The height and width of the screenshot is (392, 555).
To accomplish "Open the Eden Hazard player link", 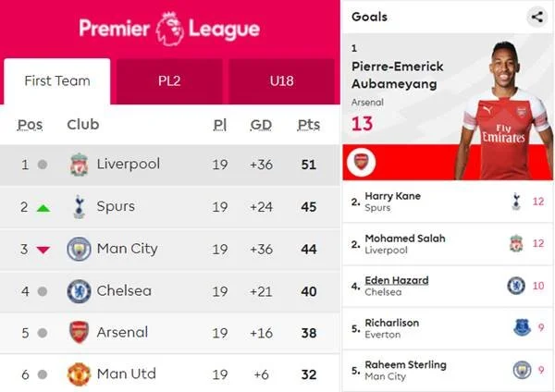I will click(x=397, y=280).
